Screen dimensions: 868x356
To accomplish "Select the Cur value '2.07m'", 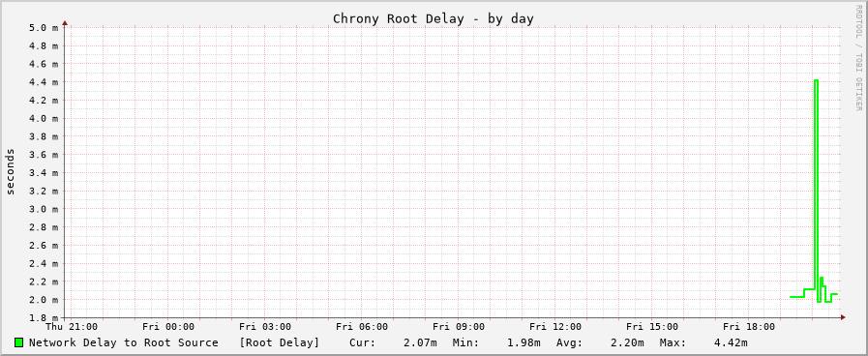I will (420, 342).
